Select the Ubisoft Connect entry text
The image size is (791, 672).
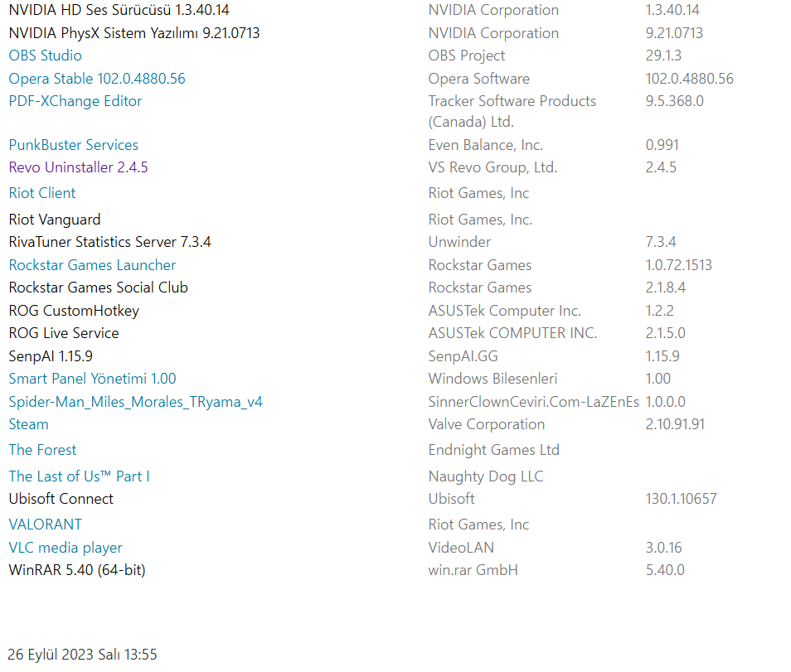(61, 499)
